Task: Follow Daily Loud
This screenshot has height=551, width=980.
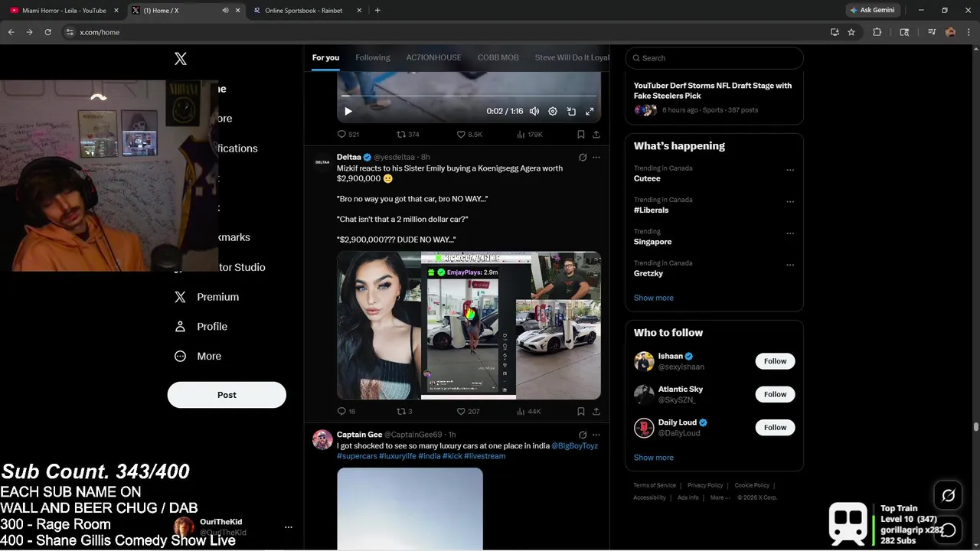Action: pyautogui.click(x=775, y=427)
